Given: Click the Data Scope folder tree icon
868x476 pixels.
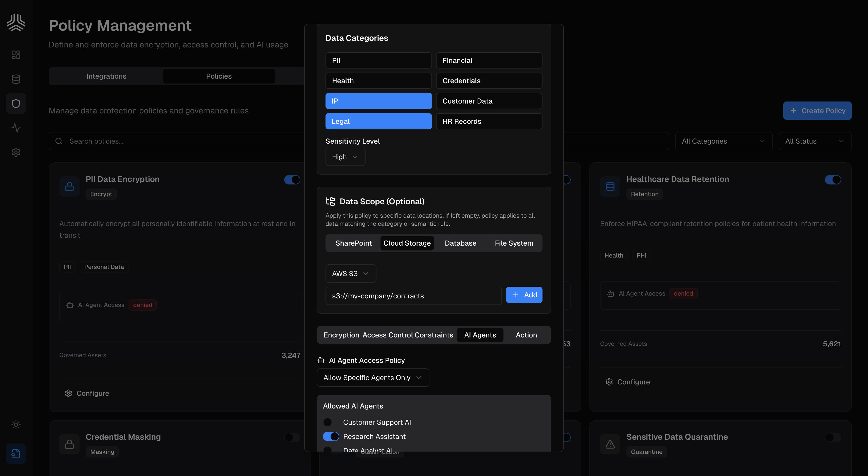Looking at the screenshot, I should [331, 201].
